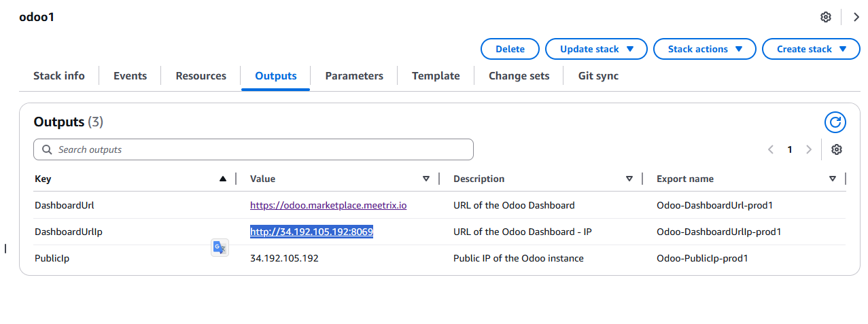Sort by Value column arrow
This screenshot has width=868, height=324.
[x=426, y=179]
